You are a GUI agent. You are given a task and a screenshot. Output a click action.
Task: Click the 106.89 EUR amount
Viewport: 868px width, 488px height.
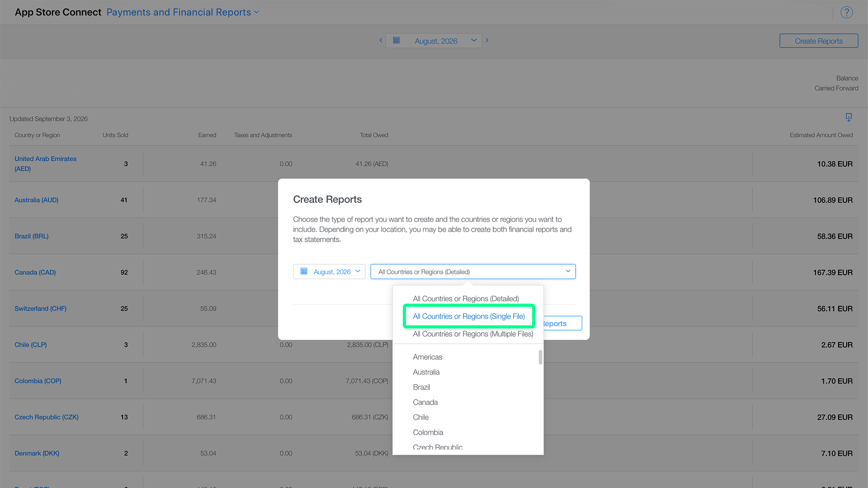[x=833, y=200]
